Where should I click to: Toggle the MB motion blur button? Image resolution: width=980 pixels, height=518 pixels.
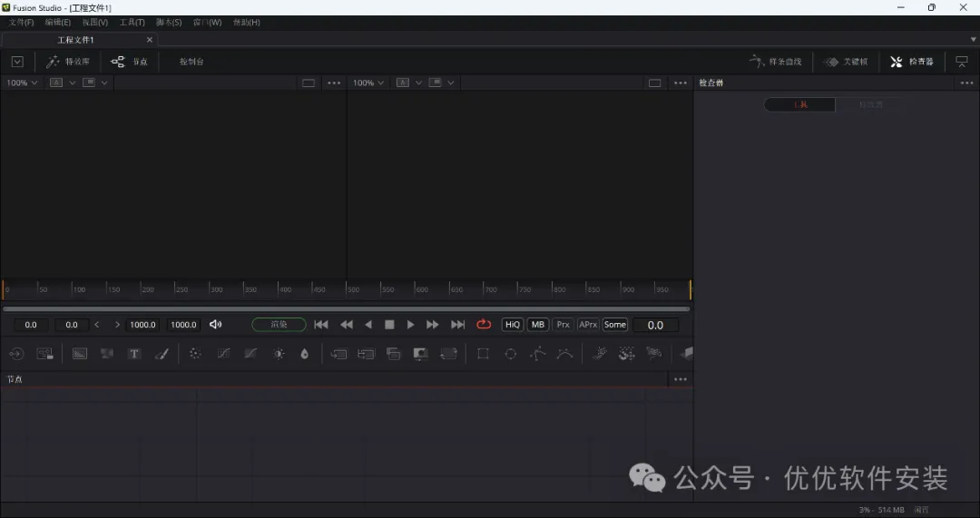(x=537, y=324)
